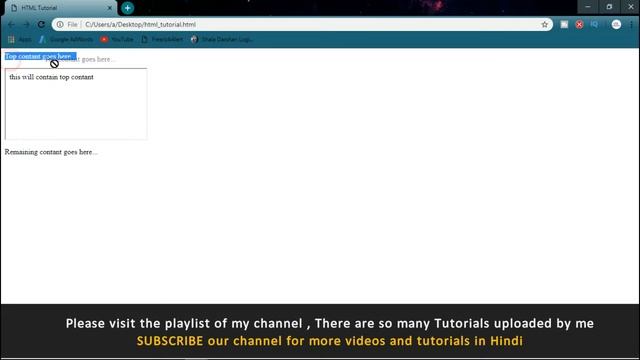
Task: Open the red X extension icon
Action: 579,24
